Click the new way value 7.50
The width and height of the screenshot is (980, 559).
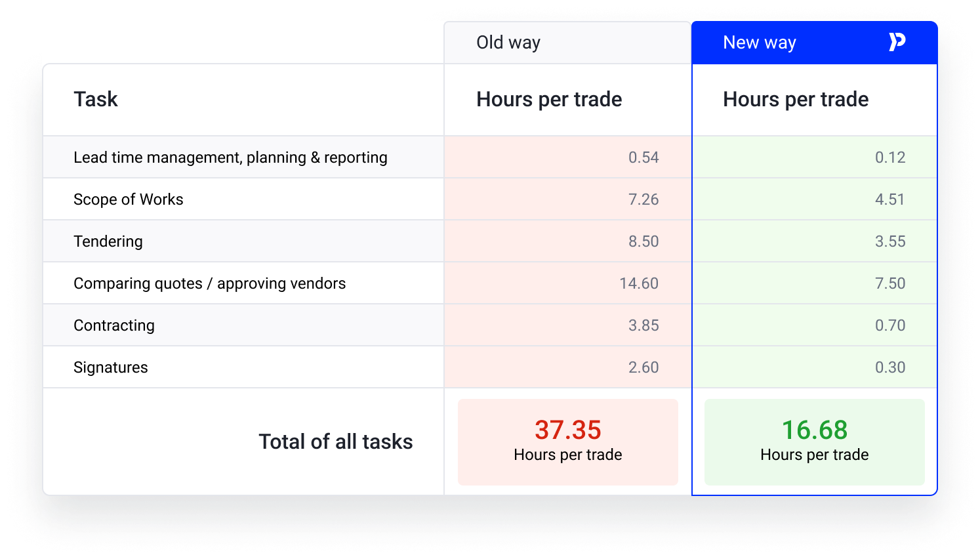(890, 283)
